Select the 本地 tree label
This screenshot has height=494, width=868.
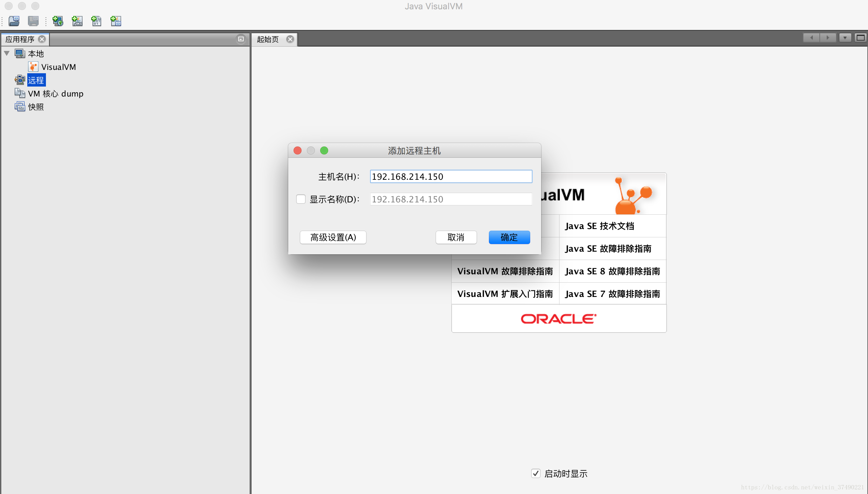[x=36, y=54]
